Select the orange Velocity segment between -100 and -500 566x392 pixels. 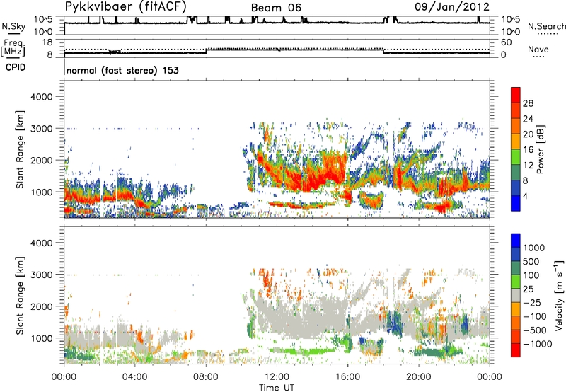(x=516, y=323)
